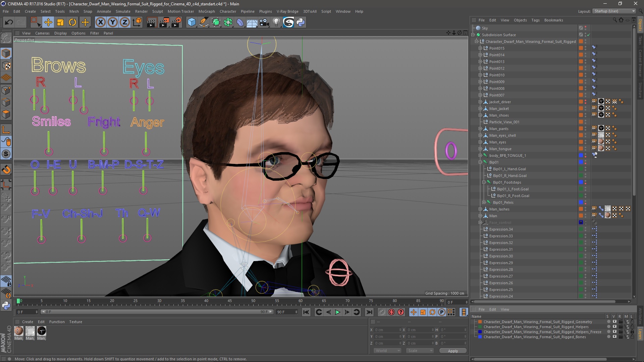The width and height of the screenshot is (644, 362).
Task: Select the Rotate tool
Action: point(72,22)
